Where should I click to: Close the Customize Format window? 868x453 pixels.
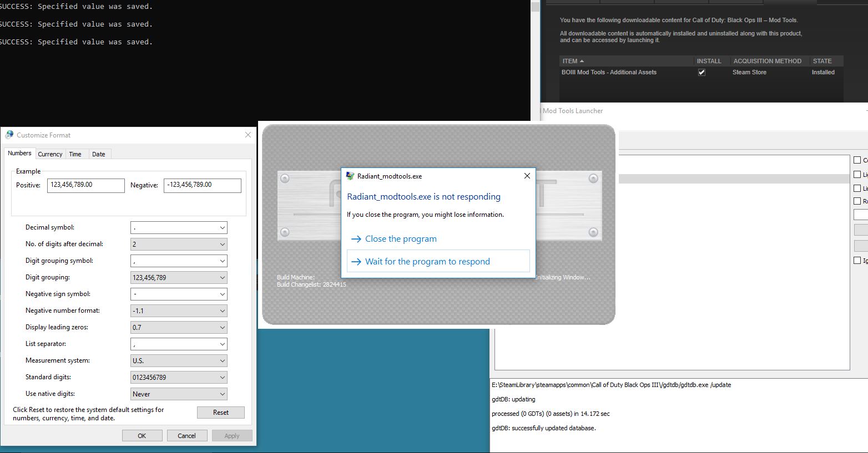click(x=248, y=135)
